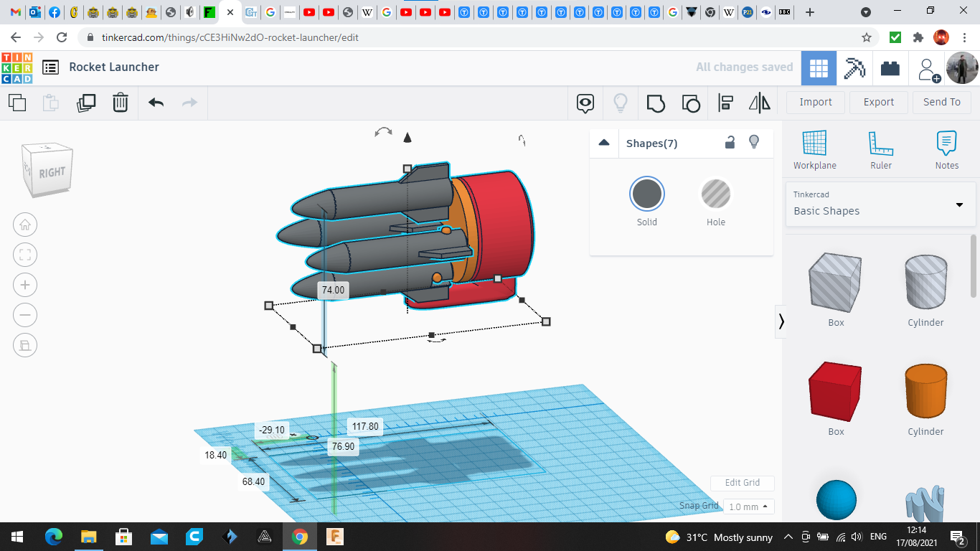This screenshot has height=551, width=980.
Task: Click the Duplicate and repeat icon
Action: pyautogui.click(x=86, y=103)
